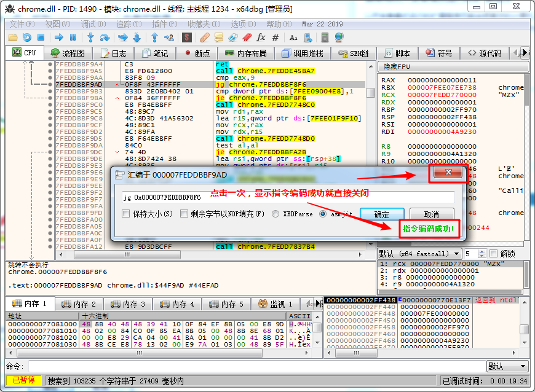Open the 文件(F) menu
This screenshot has height=392, width=535.
tap(22, 24)
